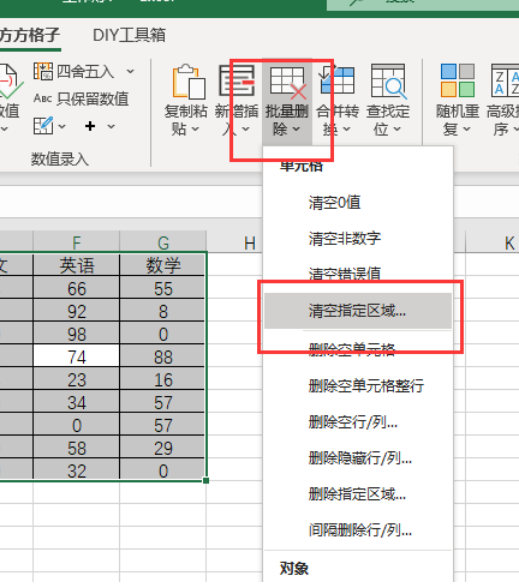
Task: Click active cell with value 74
Action: pos(76,356)
